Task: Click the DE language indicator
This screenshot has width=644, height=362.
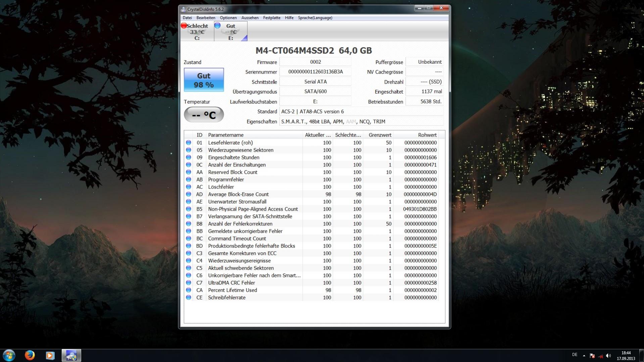Action: click(x=575, y=355)
